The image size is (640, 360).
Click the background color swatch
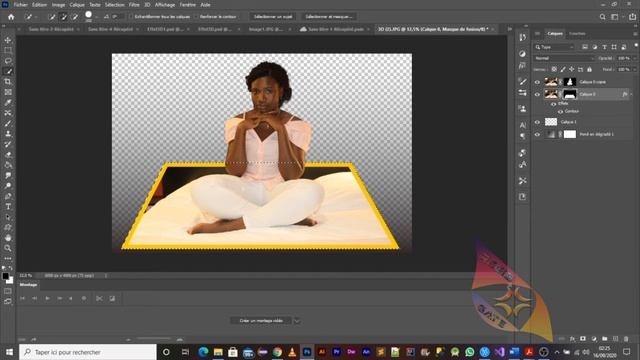click(x=10, y=280)
